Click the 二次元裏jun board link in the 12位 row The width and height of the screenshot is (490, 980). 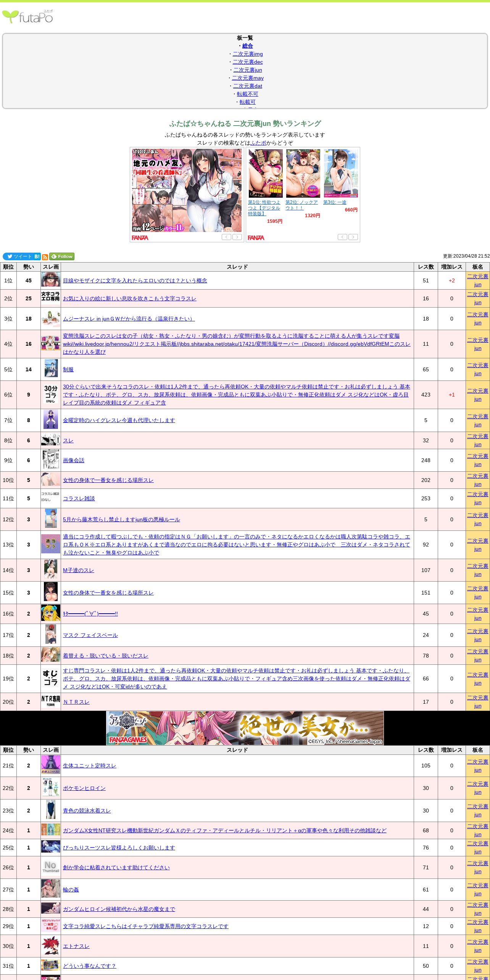click(478, 519)
